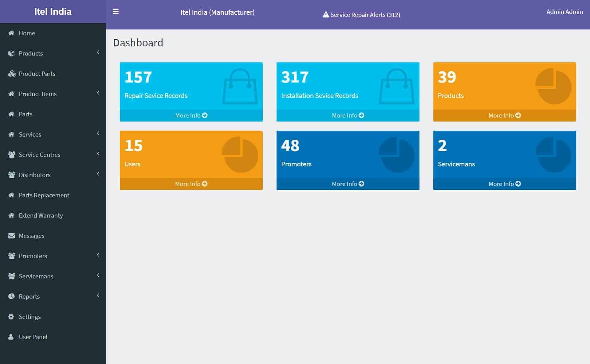Go to Extend Warranty in sidebar
Viewport: 590px width, 364px height.
pyautogui.click(x=41, y=215)
